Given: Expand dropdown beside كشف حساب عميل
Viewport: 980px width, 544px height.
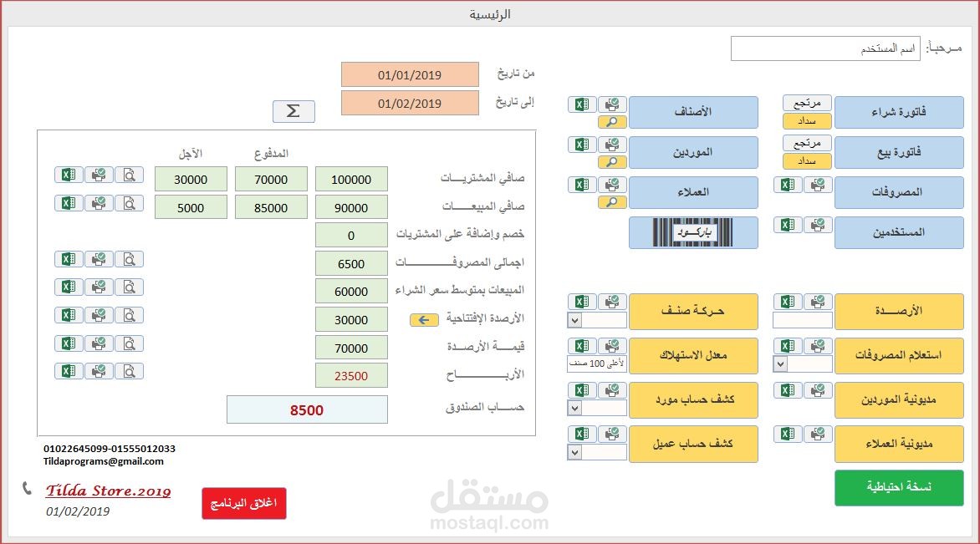Looking at the screenshot, I should pyautogui.click(x=575, y=452).
